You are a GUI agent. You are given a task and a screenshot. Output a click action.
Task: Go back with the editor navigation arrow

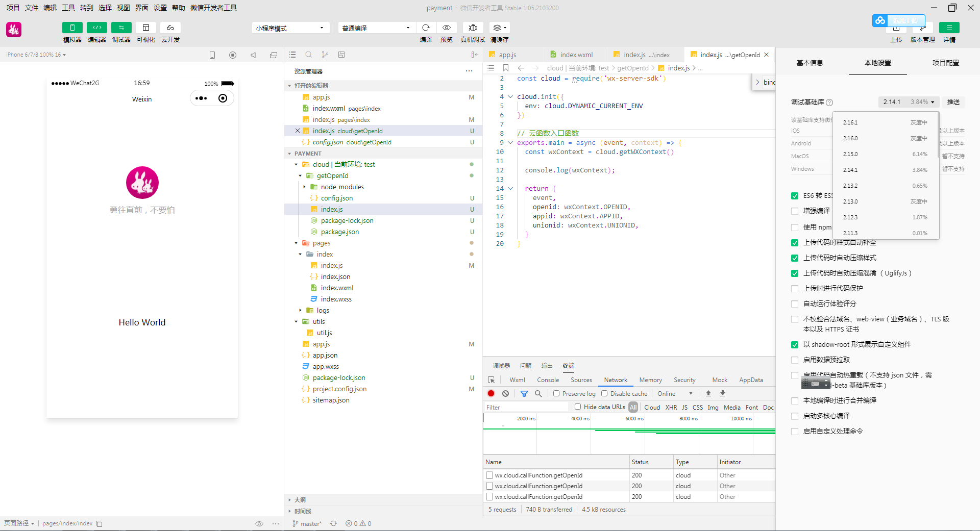pos(521,68)
